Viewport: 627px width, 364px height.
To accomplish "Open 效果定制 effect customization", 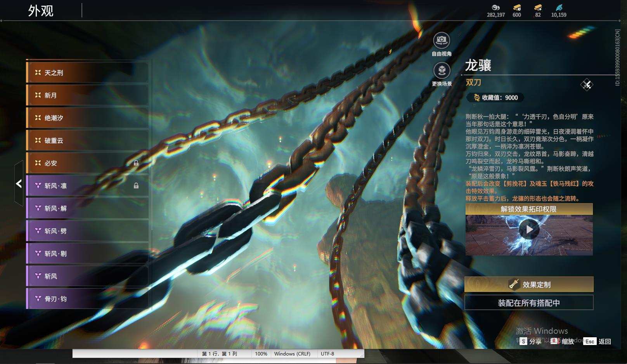I will tap(529, 285).
